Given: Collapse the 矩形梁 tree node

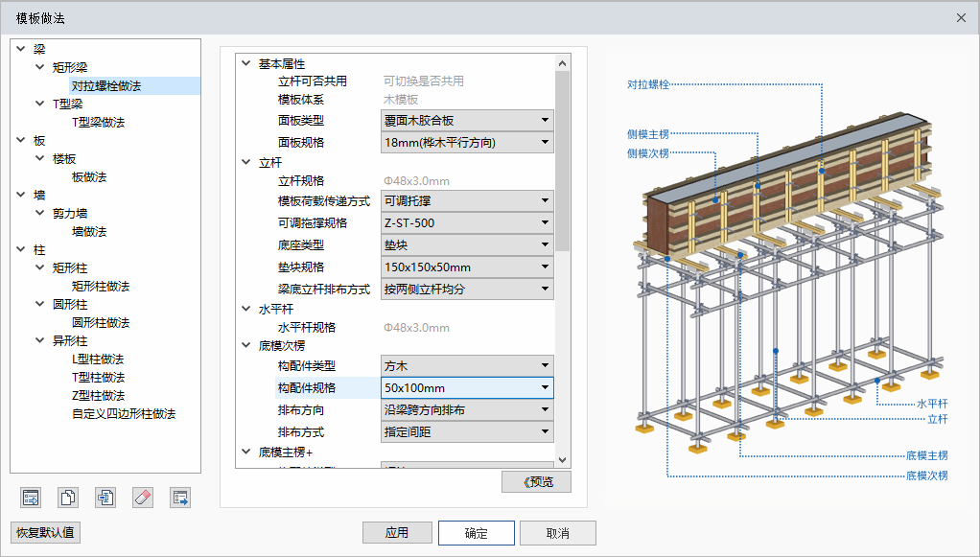Looking at the screenshot, I should [x=40, y=67].
